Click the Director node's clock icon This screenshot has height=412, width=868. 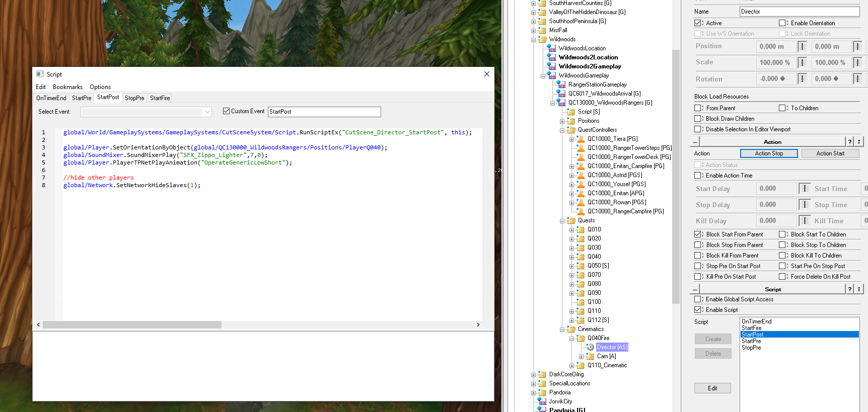590,347
